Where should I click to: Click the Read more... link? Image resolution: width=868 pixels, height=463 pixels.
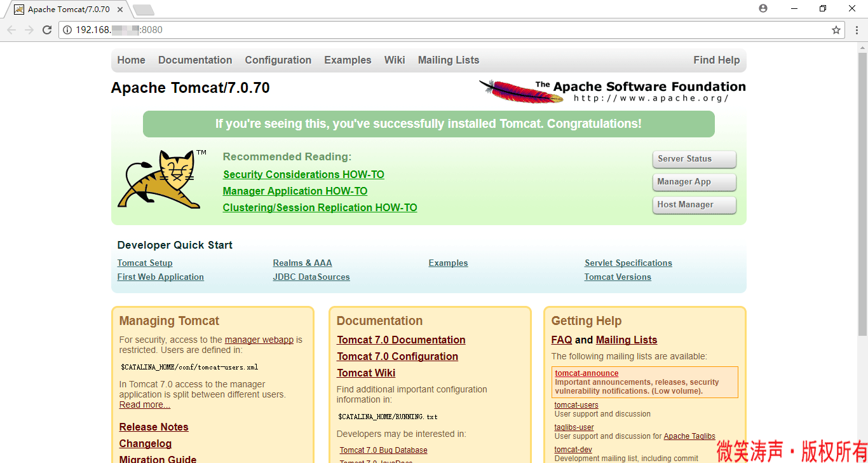point(145,404)
